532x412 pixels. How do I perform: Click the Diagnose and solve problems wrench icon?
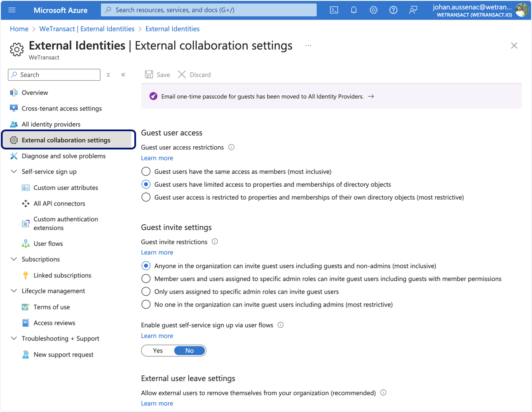click(14, 156)
